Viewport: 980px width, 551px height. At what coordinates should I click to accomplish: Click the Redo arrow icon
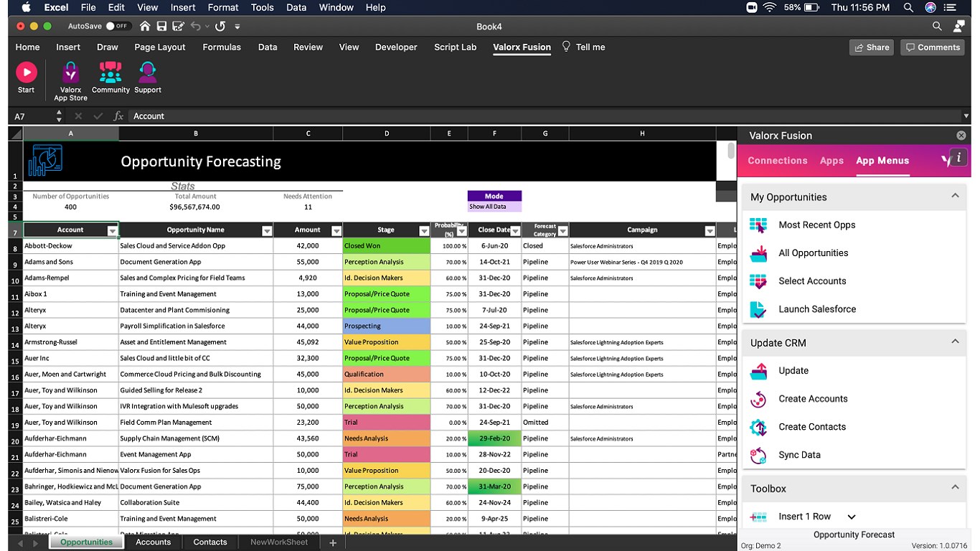click(220, 27)
